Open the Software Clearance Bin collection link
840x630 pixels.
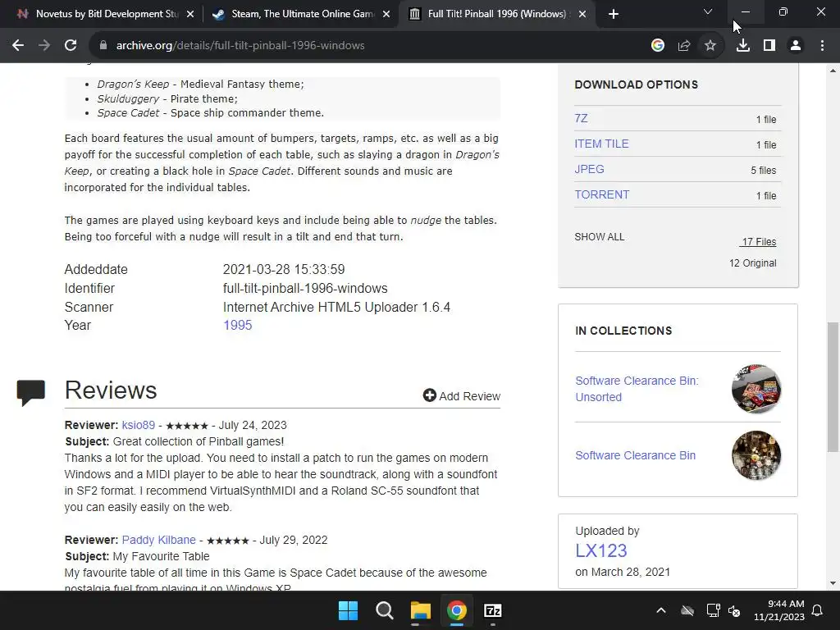(x=636, y=455)
